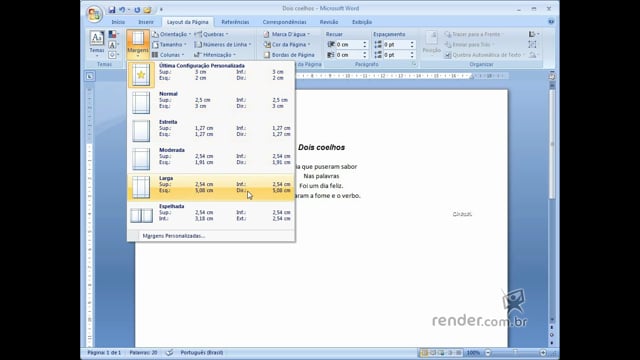Click the Posição button
The height and width of the screenshot is (360, 640).
(x=431, y=43)
